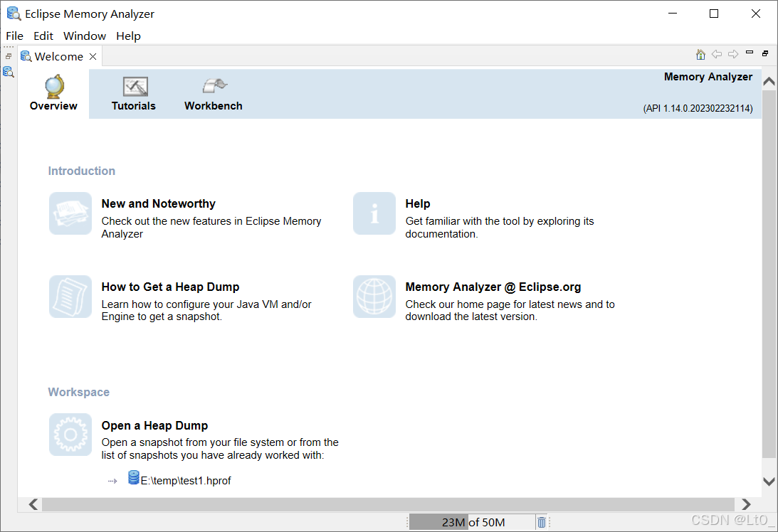Click the vertical scrollbar up arrow
The height and width of the screenshot is (532, 778).
point(769,81)
